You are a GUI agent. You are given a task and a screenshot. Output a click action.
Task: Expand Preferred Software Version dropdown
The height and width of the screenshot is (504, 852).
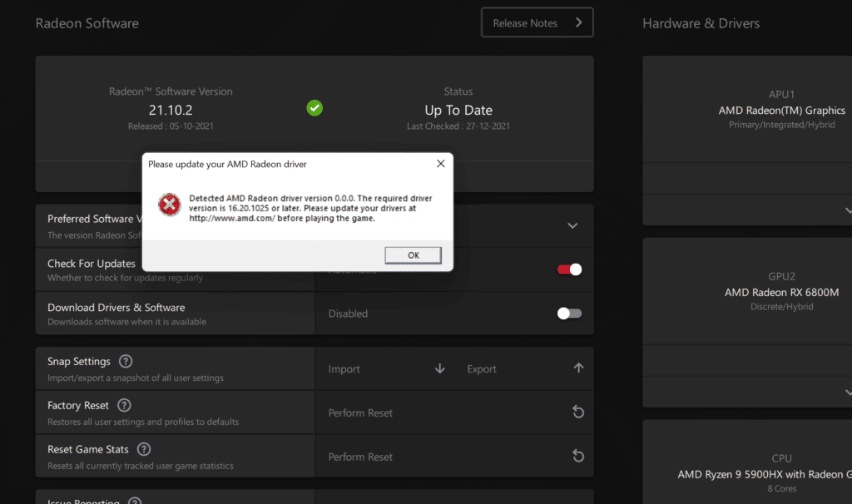coord(572,225)
